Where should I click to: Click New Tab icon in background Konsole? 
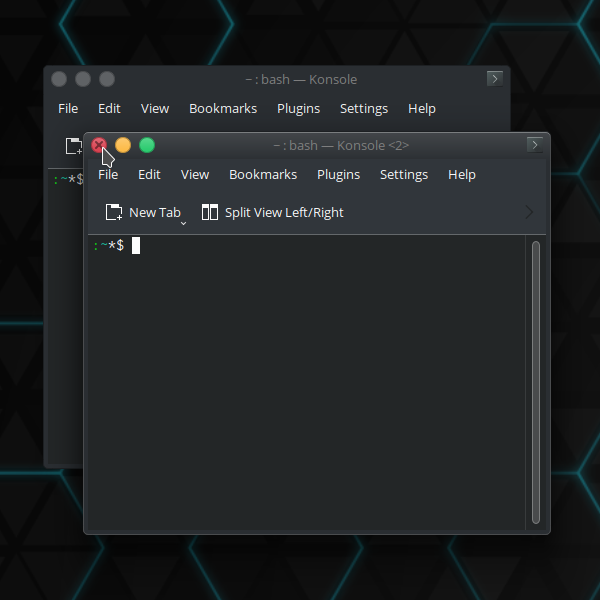[x=73, y=146]
